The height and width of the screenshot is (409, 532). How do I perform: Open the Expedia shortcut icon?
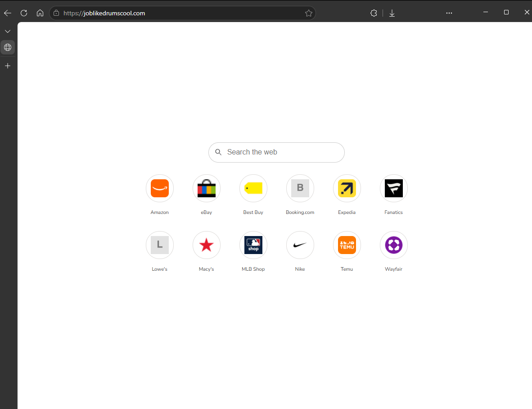[347, 188]
